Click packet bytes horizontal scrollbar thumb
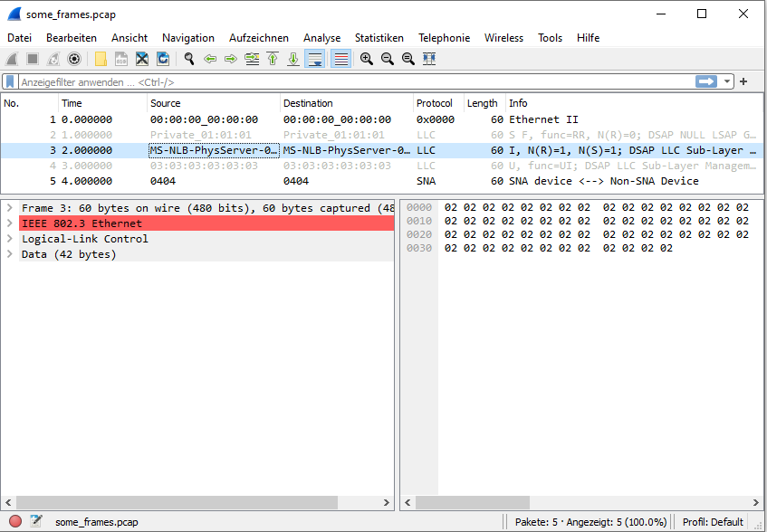 (473, 502)
